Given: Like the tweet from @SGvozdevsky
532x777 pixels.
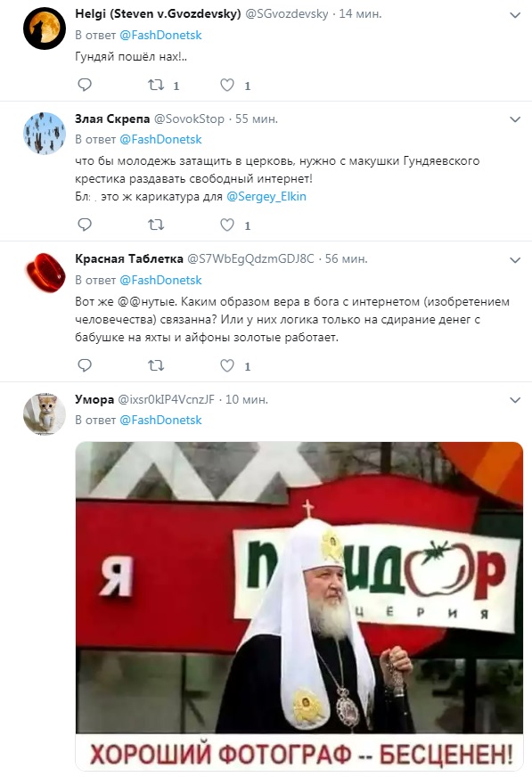Looking at the screenshot, I should (x=227, y=86).
